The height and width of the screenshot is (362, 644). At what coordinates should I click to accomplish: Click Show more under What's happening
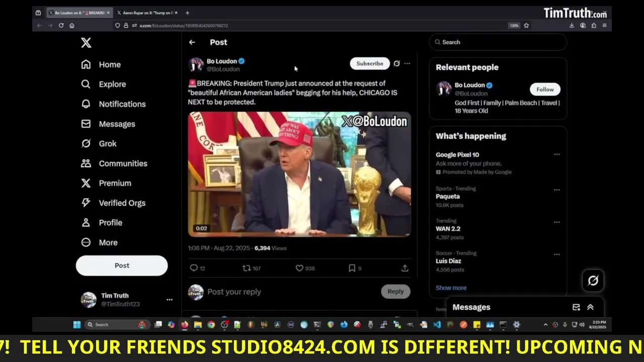click(451, 288)
